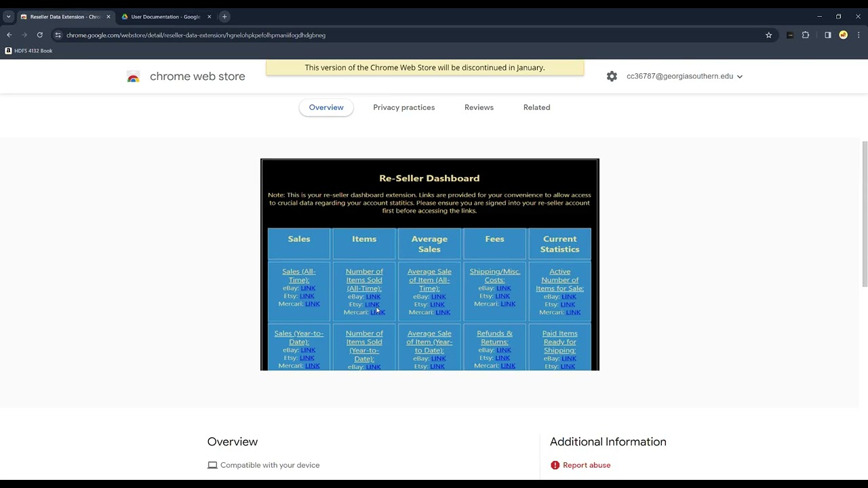The width and height of the screenshot is (868, 488).
Task: View site information icon in address bar
Action: pos(58,35)
